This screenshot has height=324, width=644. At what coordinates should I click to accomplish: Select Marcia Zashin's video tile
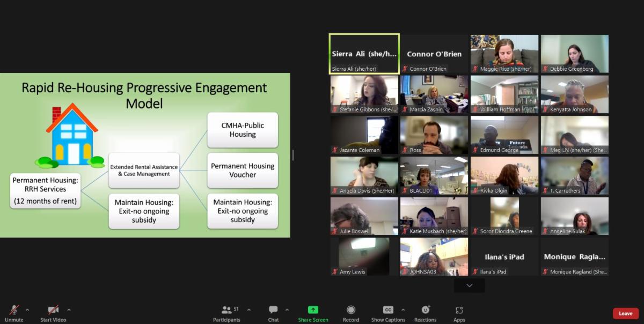tap(434, 94)
